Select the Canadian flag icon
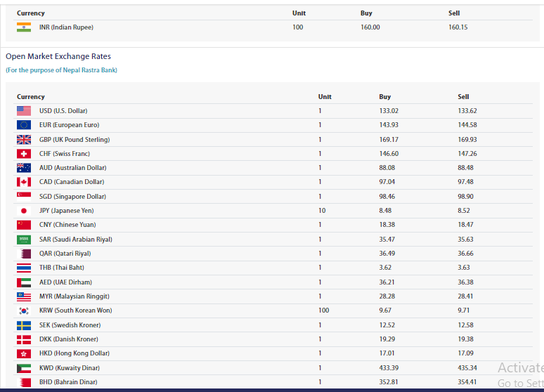544x392 pixels. 24,182
